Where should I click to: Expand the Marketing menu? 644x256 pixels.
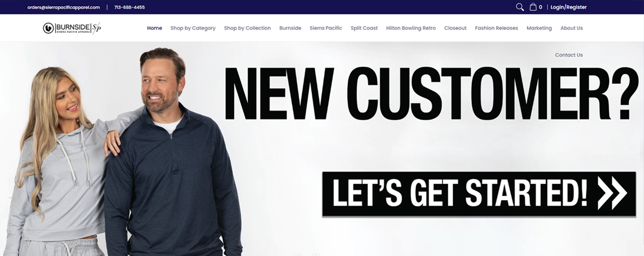pos(539,28)
